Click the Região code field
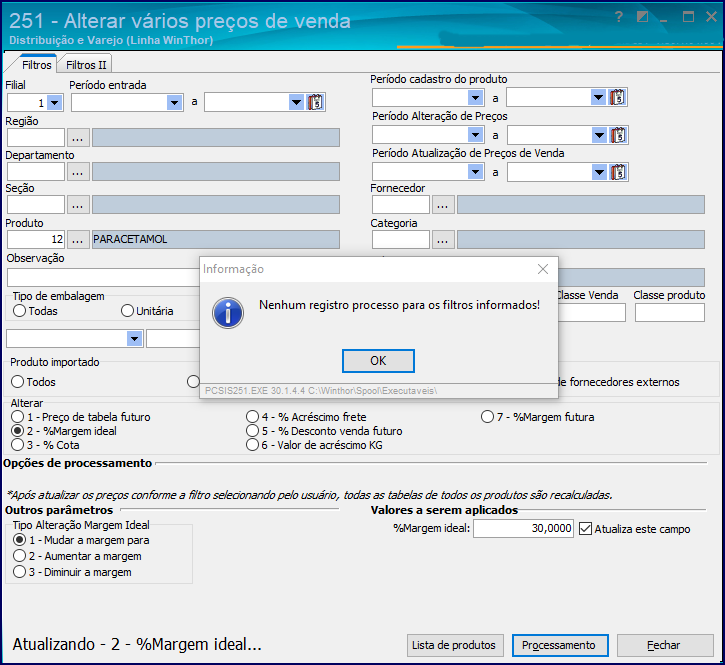 (x=36, y=138)
